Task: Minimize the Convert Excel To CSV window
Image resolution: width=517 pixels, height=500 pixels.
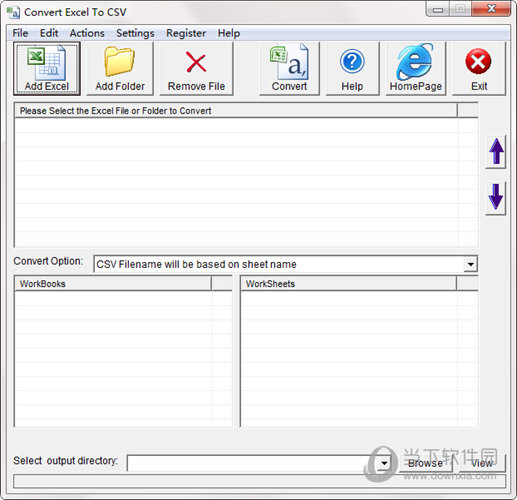Action: (438, 9)
